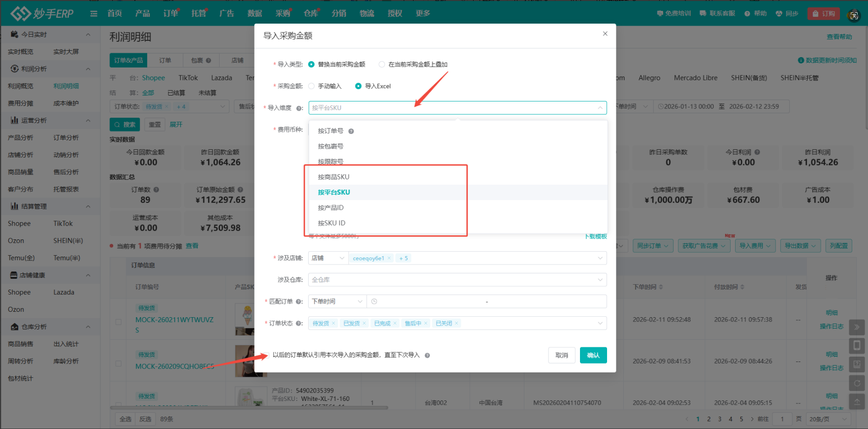Choose 按产品ID from dropdown list
This screenshot has width=868, height=429.
coord(458,207)
